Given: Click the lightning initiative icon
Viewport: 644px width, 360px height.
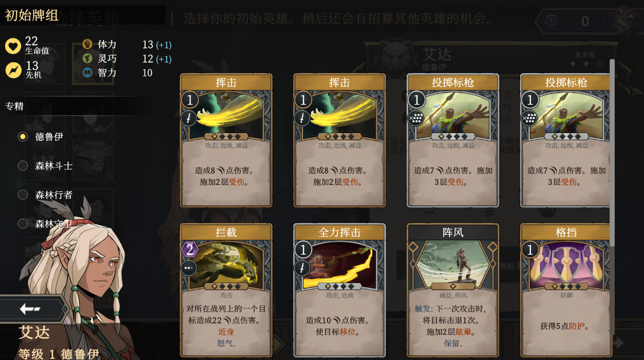Looking at the screenshot, I should pyautogui.click(x=13, y=70).
